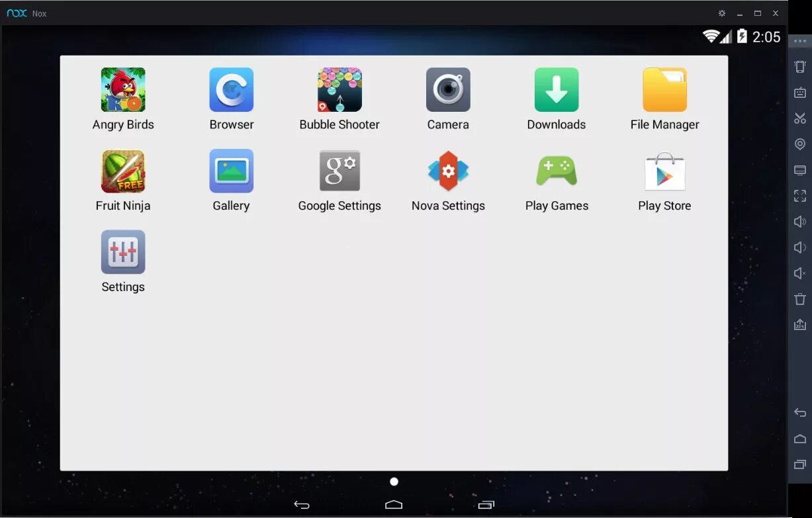The height and width of the screenshot is (518, 812).
Task: Launch the Browser app
Action: tap(232, 90)
